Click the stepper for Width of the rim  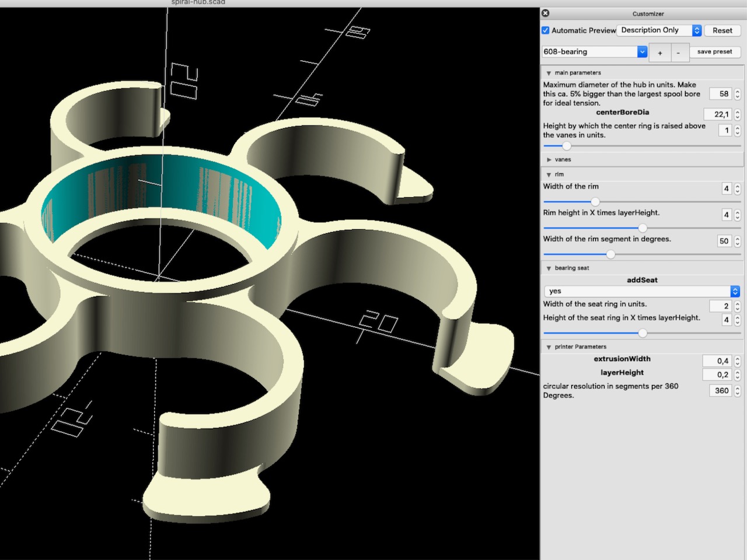tap(737, 188)
